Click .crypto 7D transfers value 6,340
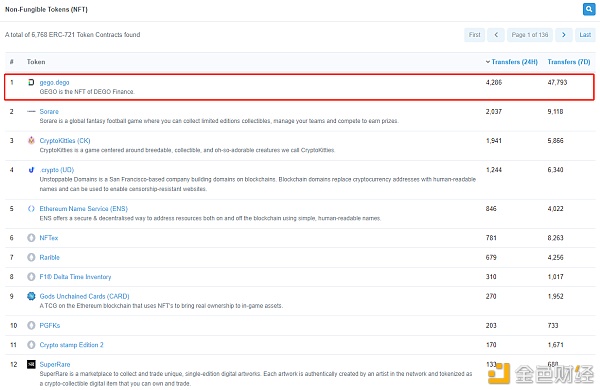 555,170
